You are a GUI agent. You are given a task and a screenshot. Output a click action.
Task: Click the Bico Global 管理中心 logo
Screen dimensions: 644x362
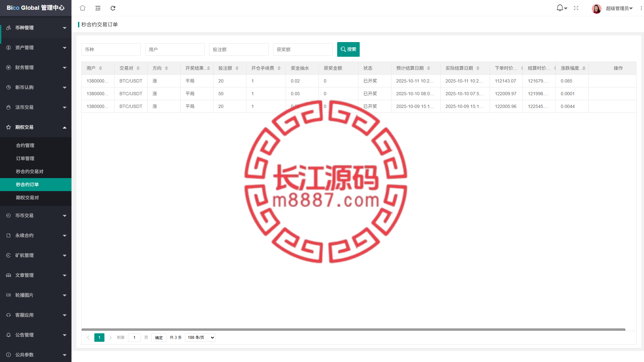[36, 8]
